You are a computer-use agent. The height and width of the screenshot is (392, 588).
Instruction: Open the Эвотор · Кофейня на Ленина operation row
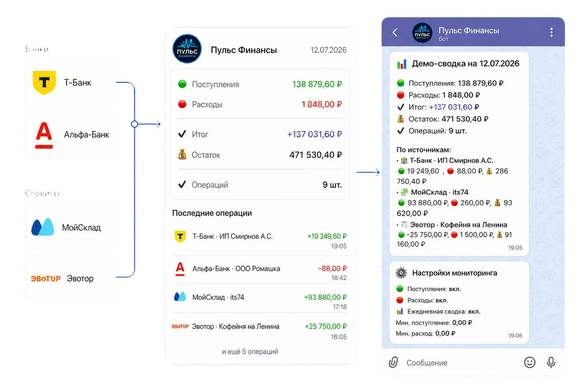(x=260, y=330)
